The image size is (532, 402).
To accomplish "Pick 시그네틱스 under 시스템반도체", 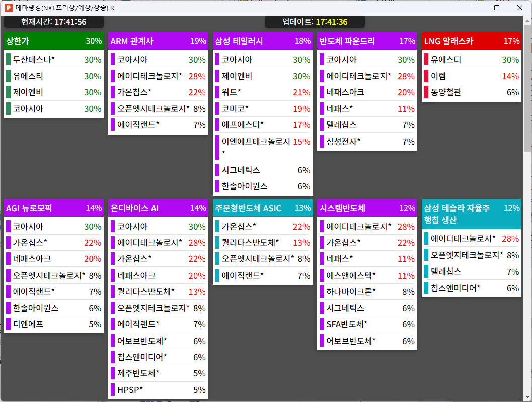I will click(367, 308).
